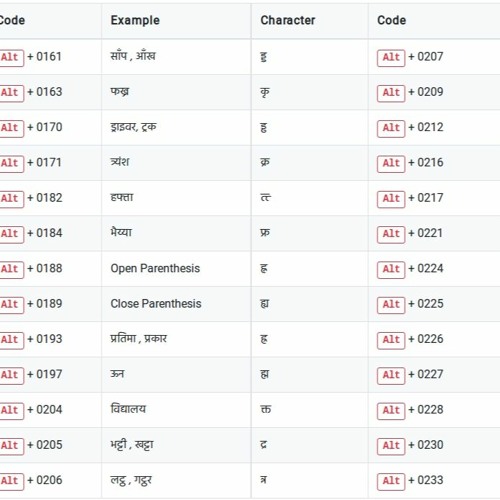
Task: Click the Hindi example in the 0182 row
Action: (x=122, y=197)
